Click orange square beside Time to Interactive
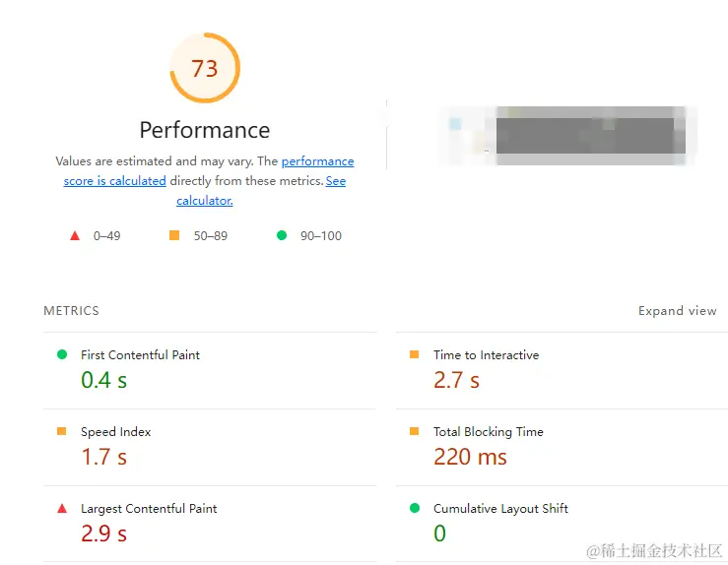The width and height of the screenshot is (728, 565). 414,354
